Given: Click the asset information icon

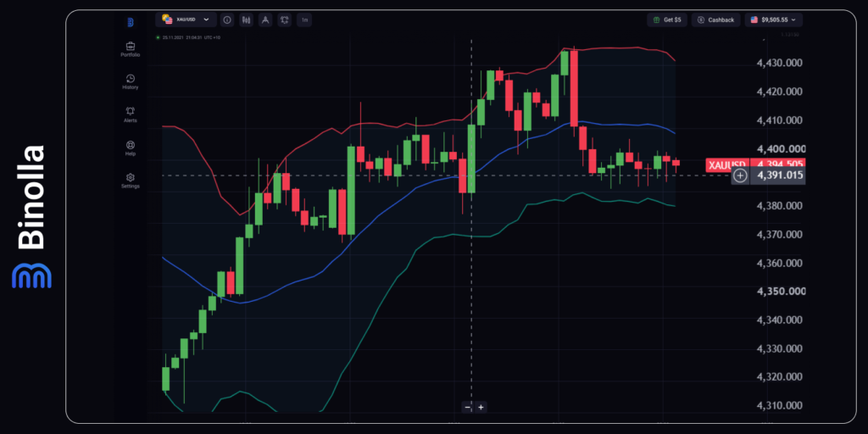Looking at the screenshot, I should coord(227,20).
